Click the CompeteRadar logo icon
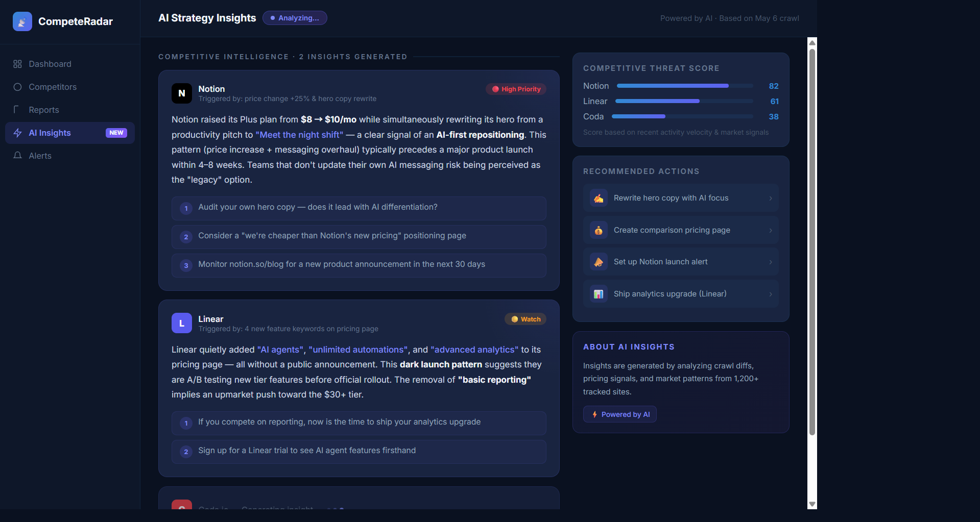Viewport: 980px width, 522px height. click(x=22, y=21)
